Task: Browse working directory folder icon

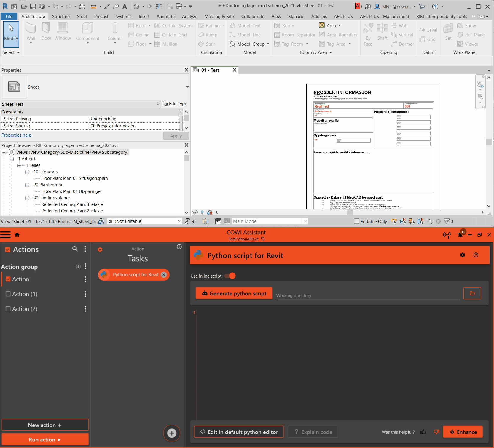Action: pos(472,293)
